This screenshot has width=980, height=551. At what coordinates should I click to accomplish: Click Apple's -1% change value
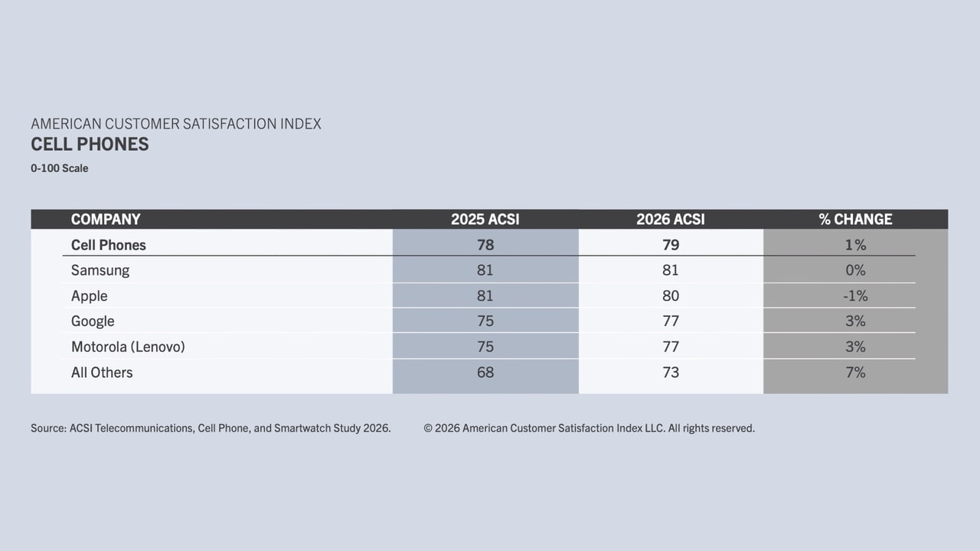854,296
